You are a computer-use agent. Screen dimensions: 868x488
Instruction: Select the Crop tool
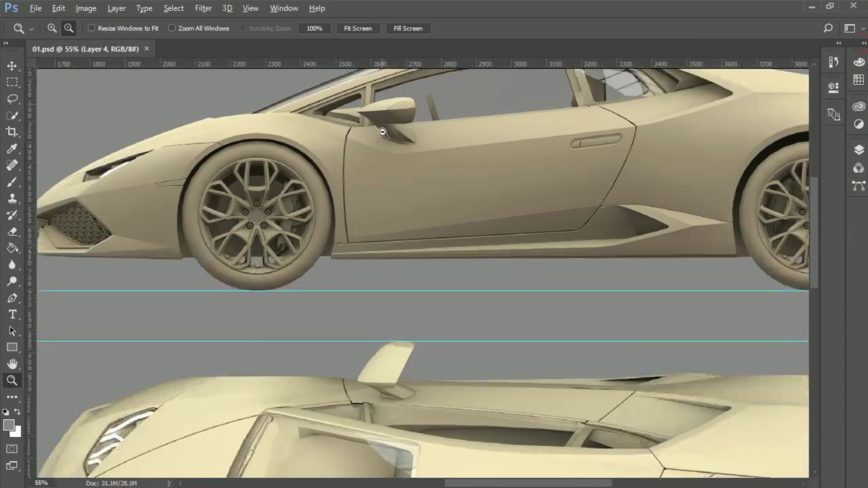12,132
